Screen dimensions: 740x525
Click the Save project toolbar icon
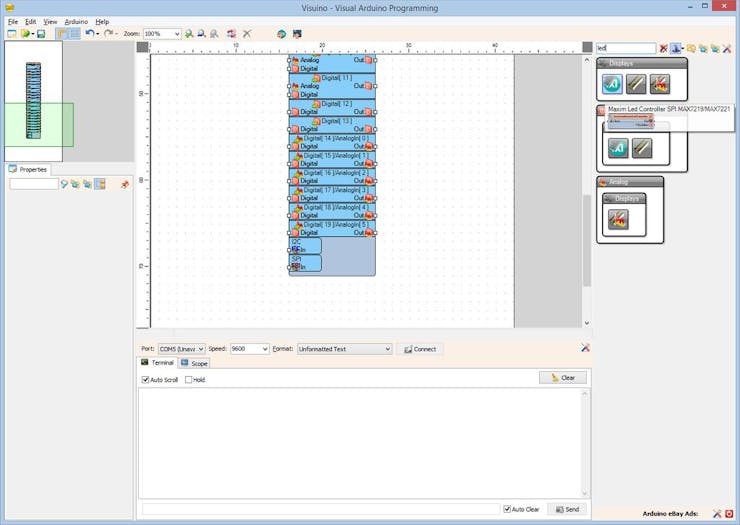[x=41, y=34]
